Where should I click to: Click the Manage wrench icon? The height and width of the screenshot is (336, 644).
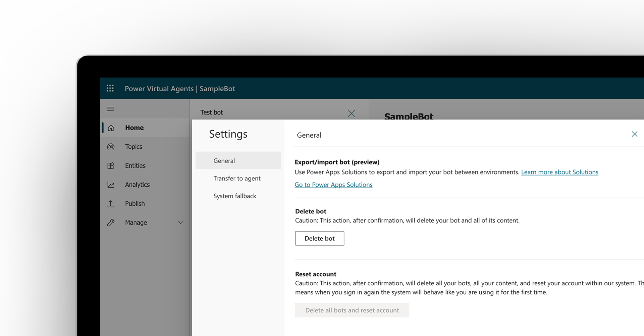(111, 223)
